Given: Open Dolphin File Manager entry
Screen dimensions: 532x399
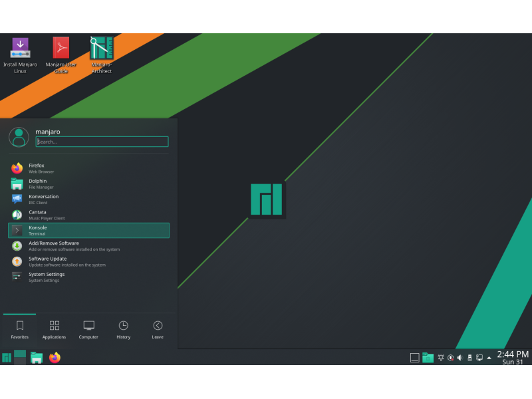Looking at the screenshot, I should click(88, 184).
